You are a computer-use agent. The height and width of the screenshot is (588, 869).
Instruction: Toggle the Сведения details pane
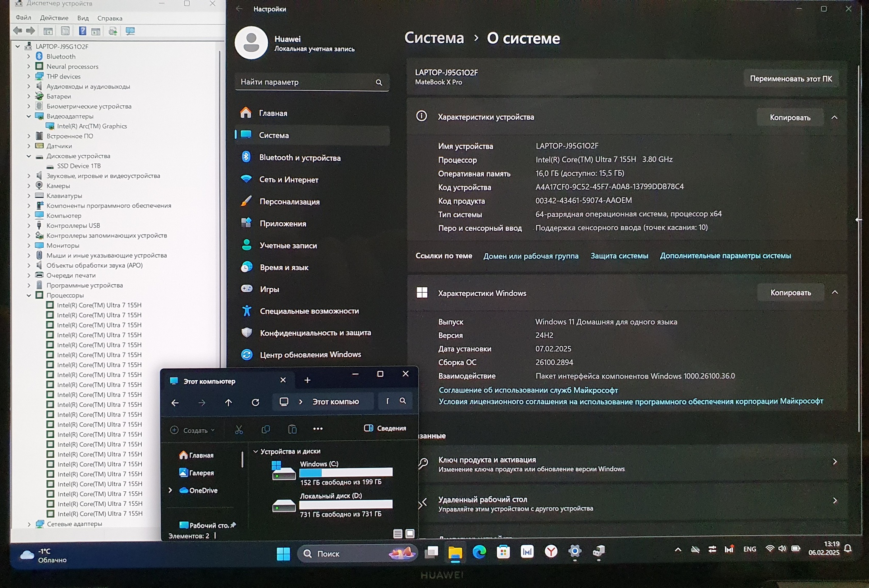point(385,428)
